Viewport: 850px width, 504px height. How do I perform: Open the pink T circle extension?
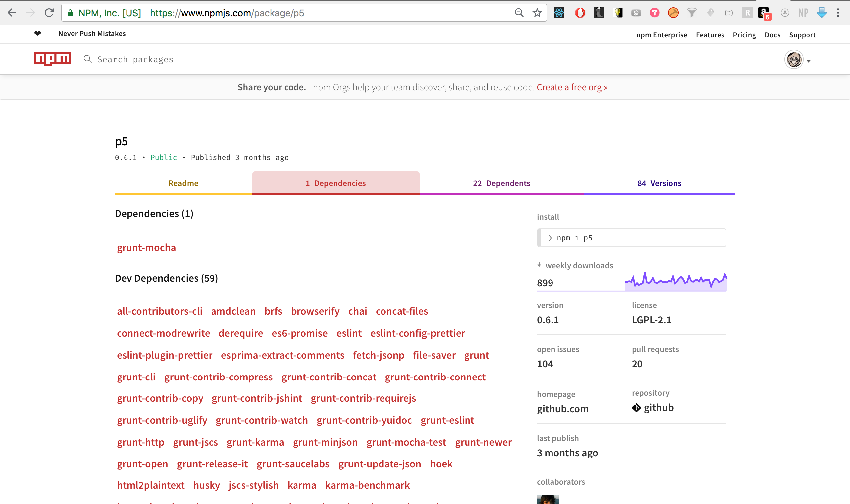click(x=654, y=13)
